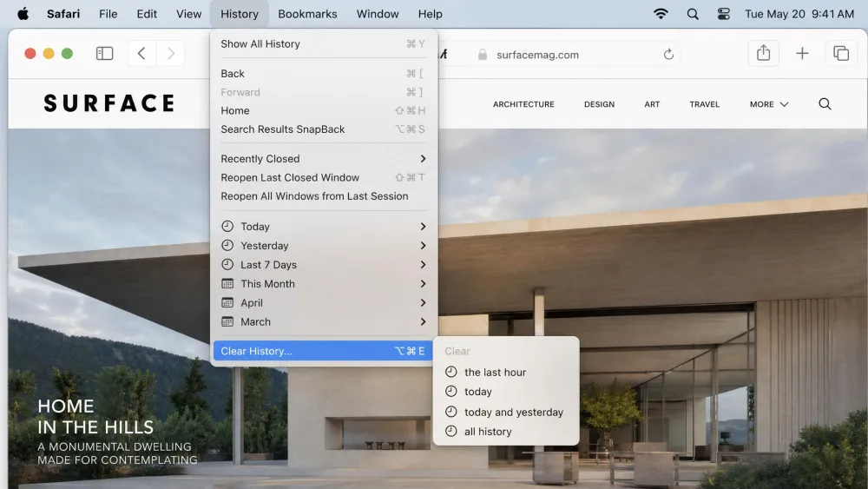The width and height of the screenshot is (868, 489).
Task: Reload the page
Action: (668, 54)
